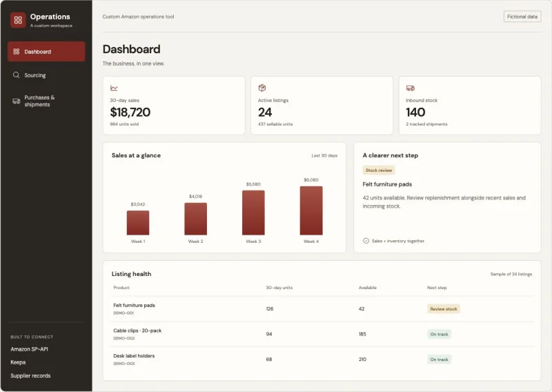Click the 984 units sold text
The width and height of the screenshot is (552, 392).
(x=124, y=124)
